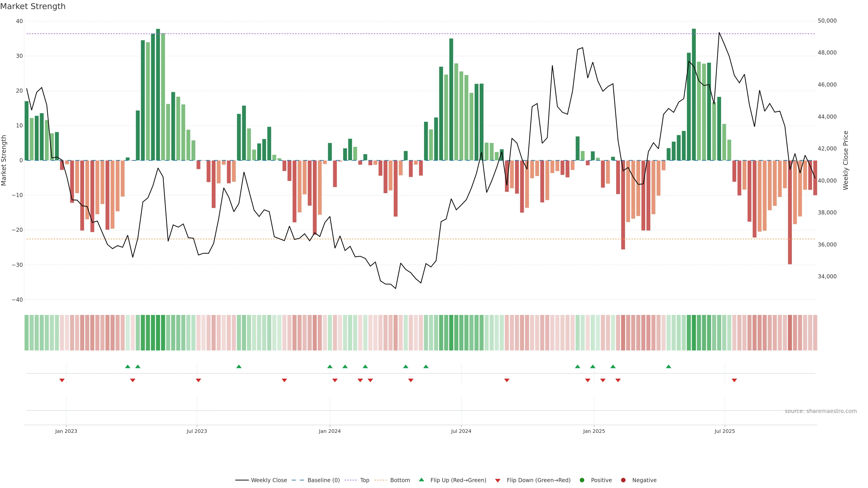Click the 50,000 right axis tick label
The height and width of the screenshot is (488, 868).
[827, 21]
